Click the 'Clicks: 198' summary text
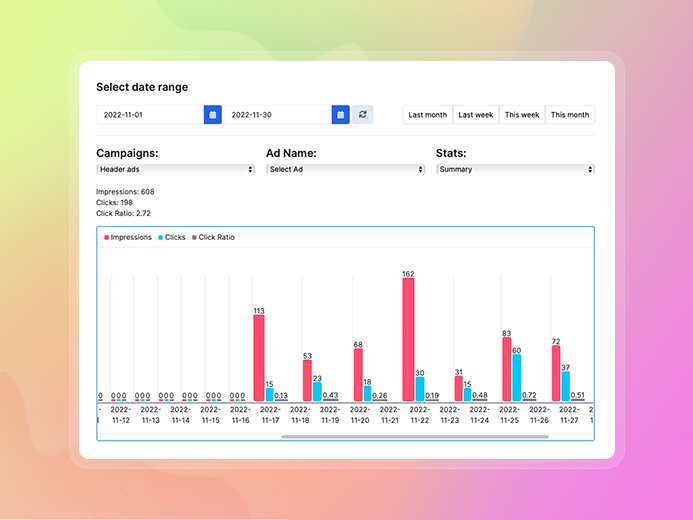 (x=114, y=202)
